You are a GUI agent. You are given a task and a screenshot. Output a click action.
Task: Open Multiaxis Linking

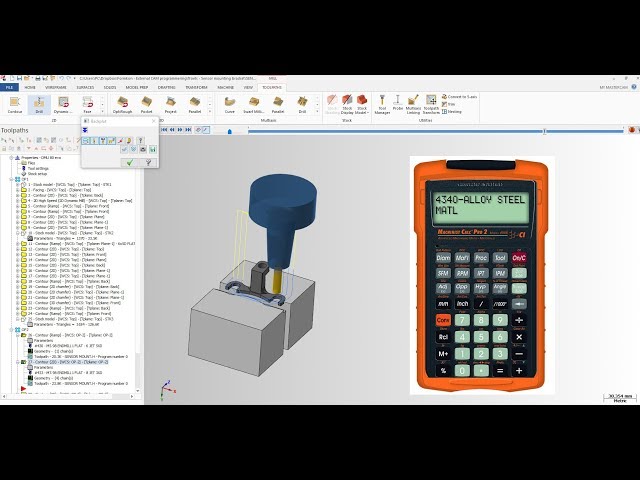413,104
